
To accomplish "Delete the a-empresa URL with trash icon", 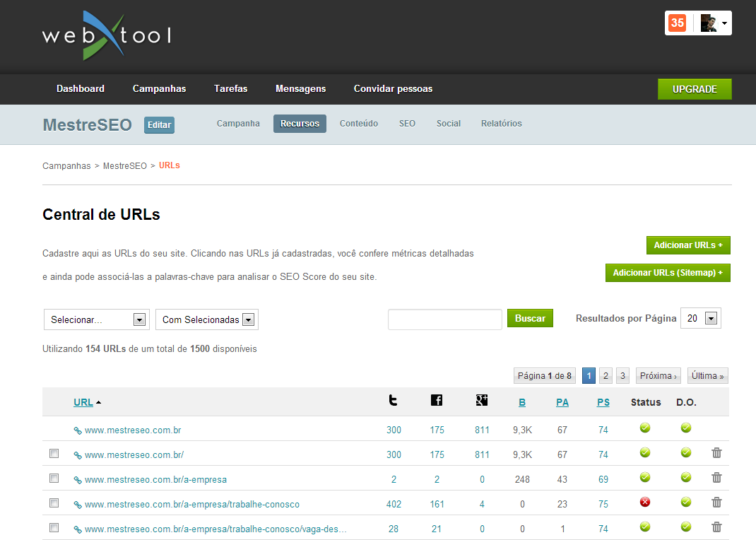I will [x=716, y=478].
